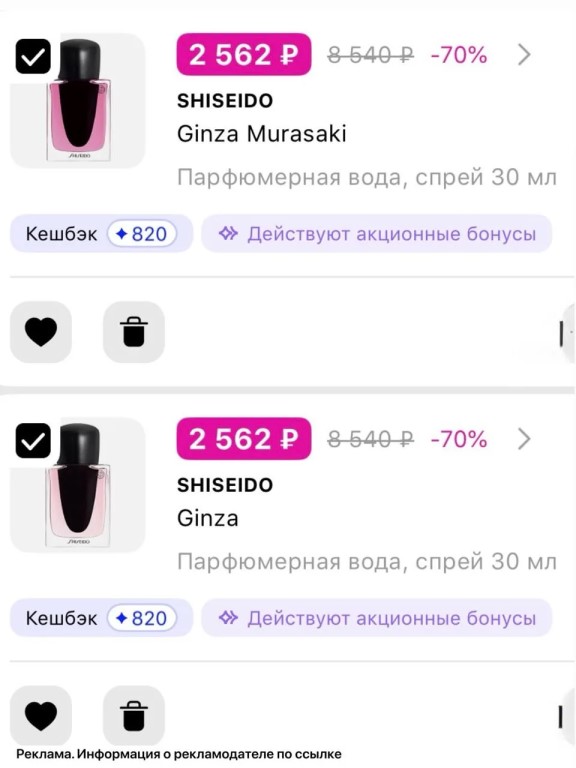Tap the Кешбэк 820 badge on second item
The height and width of the screenshot is (768, 576).
click(101, 618)
